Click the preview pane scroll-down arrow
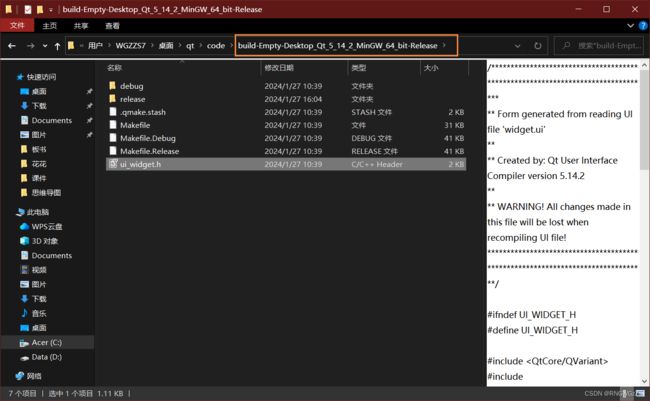The width and height of the screenshot is (650, 401). click(644, 381)
